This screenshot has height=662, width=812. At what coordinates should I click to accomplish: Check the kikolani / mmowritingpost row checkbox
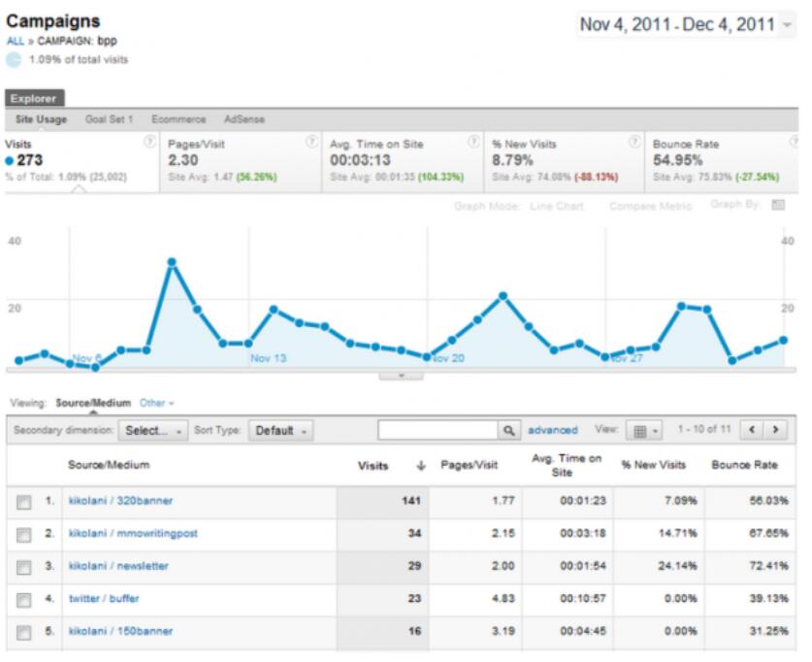click(x=24, y=535)
